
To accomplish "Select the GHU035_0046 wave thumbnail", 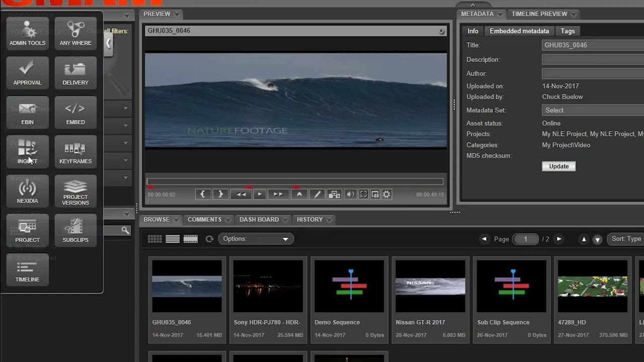I will tap(187, 286).
